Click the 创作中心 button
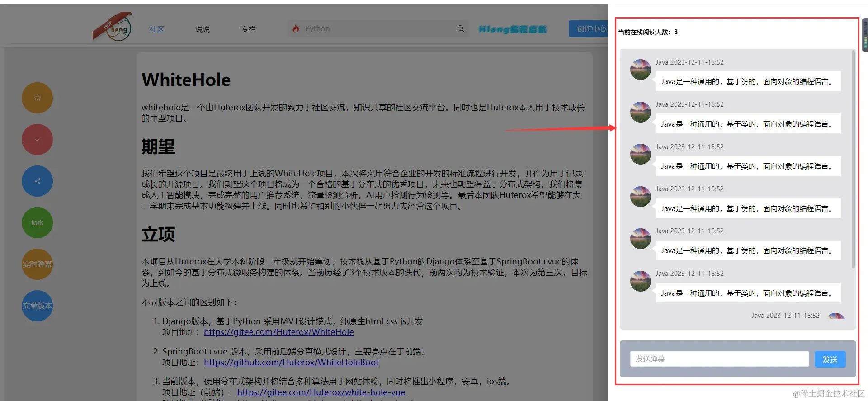Viewport: 868px width, 401px height. (x=589, y=29)
